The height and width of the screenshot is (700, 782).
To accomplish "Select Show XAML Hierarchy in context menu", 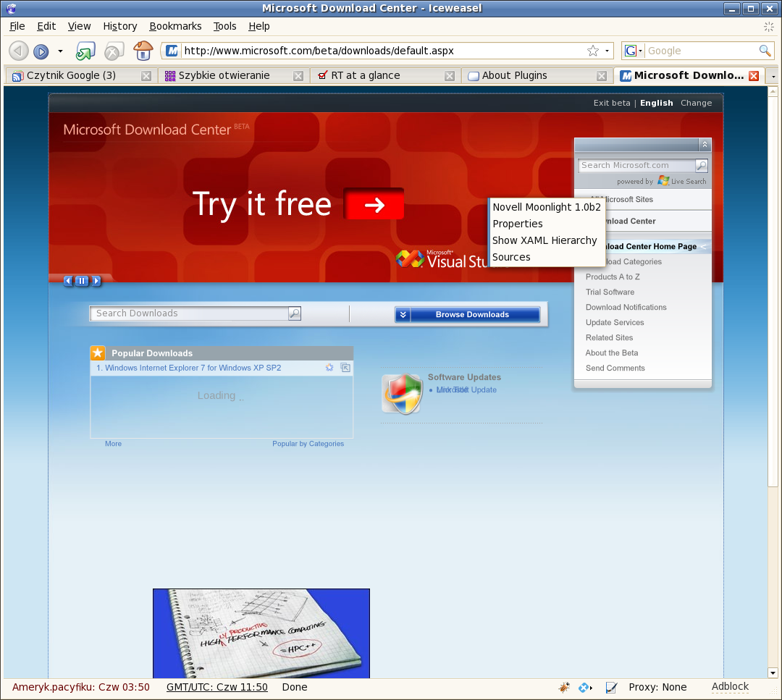I will point(544,240).
